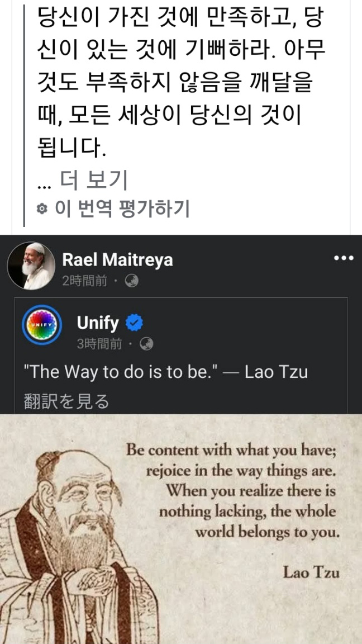
Task: Open the Rael Maitreya profile name
Action: pos(117,259)
